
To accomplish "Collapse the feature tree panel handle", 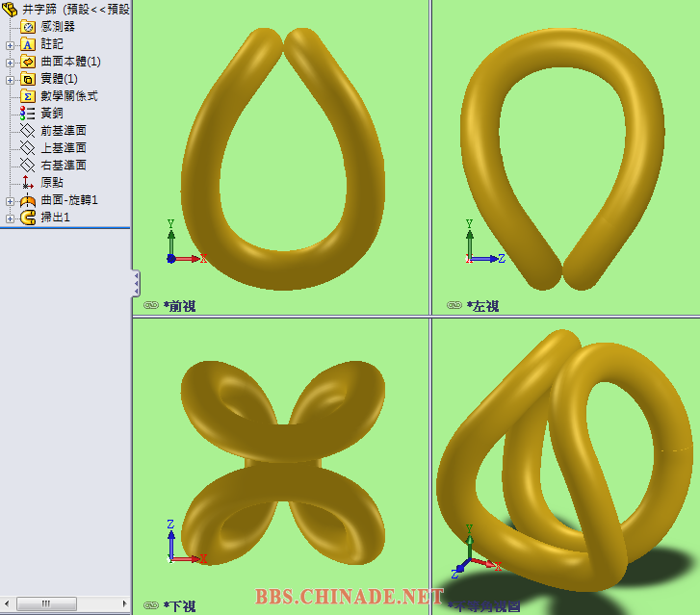I will [136, 283].
